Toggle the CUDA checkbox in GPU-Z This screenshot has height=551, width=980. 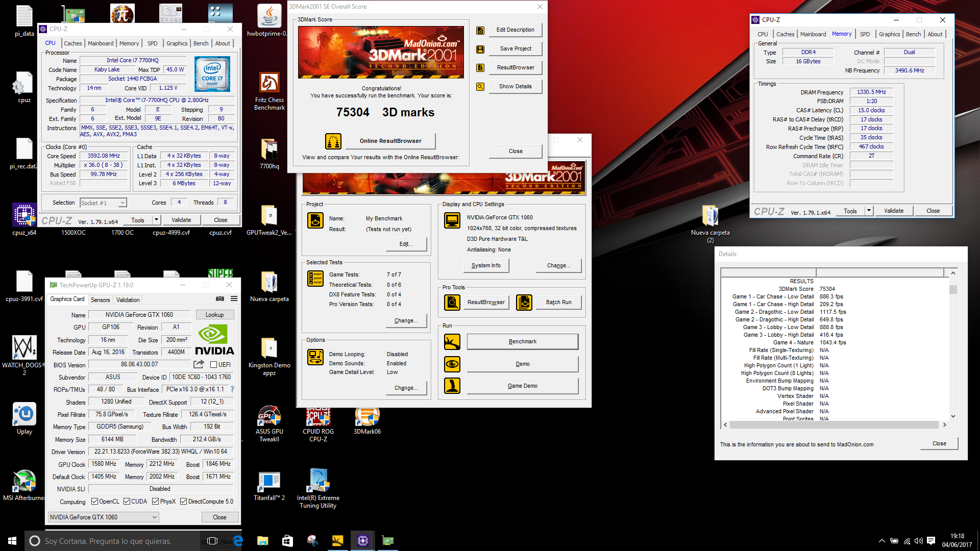pyautogui.click(x=127, y=502)
